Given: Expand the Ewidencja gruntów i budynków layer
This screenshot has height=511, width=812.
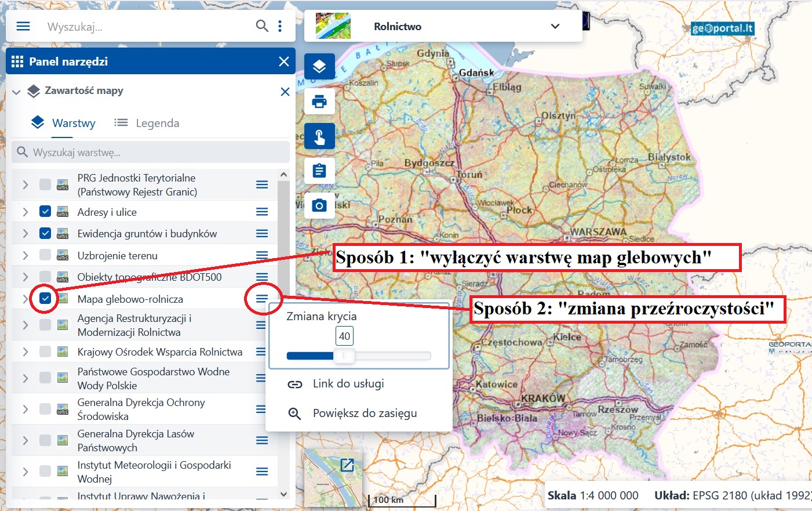Looking at the screenshot, I should point(25,234).
